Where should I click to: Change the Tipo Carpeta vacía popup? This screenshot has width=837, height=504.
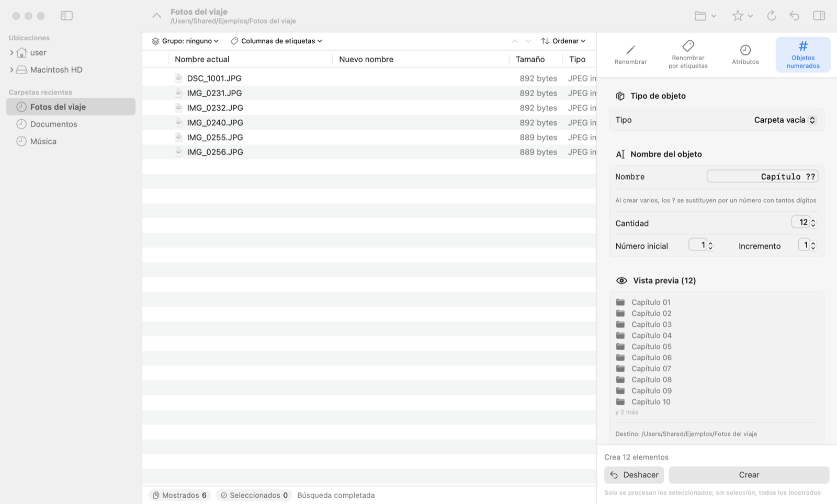[785, 120]
